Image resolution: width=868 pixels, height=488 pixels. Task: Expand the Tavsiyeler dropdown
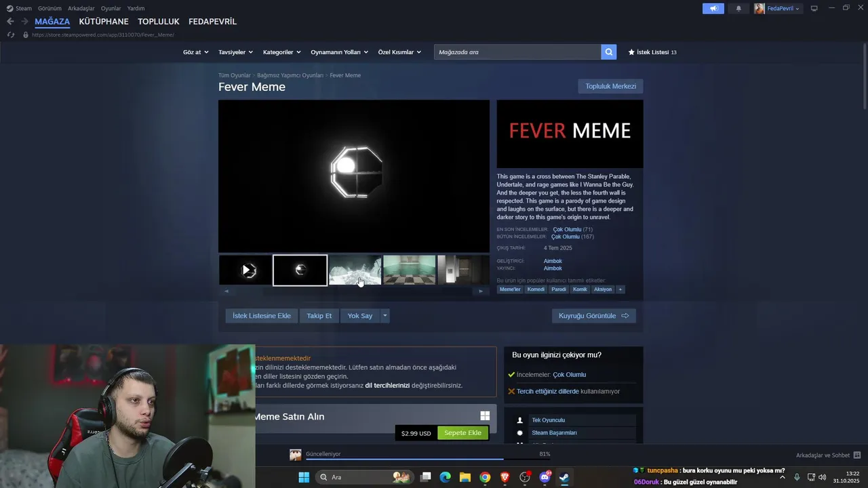(235, 52)
